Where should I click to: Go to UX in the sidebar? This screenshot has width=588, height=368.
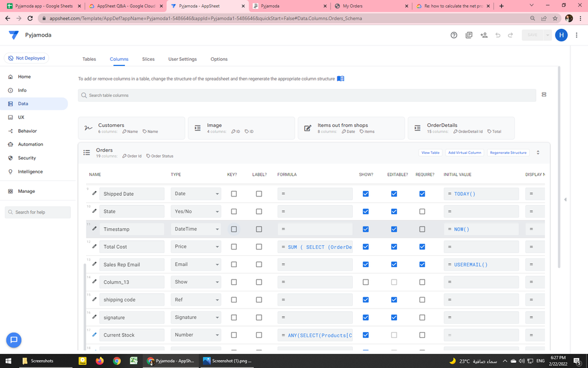pos(21,117)
